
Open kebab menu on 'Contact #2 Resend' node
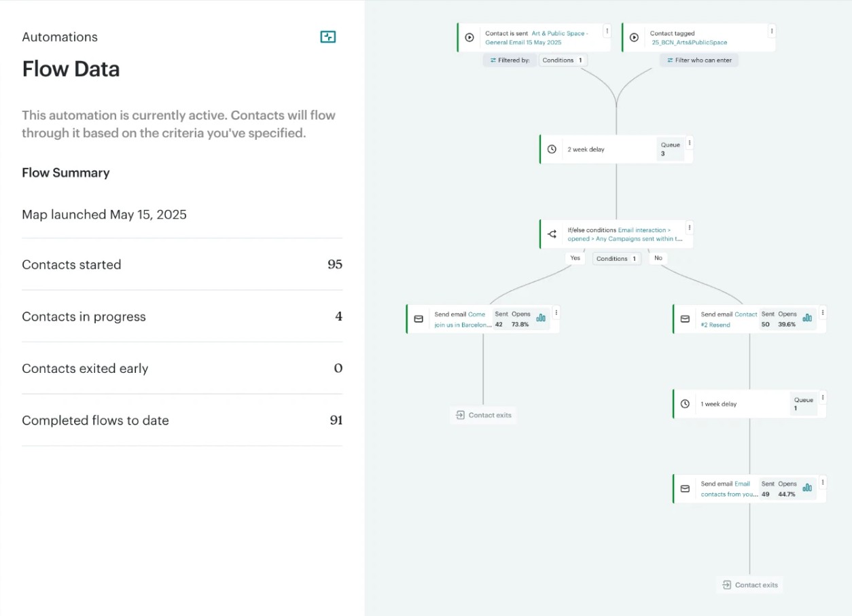coord(823,312)
